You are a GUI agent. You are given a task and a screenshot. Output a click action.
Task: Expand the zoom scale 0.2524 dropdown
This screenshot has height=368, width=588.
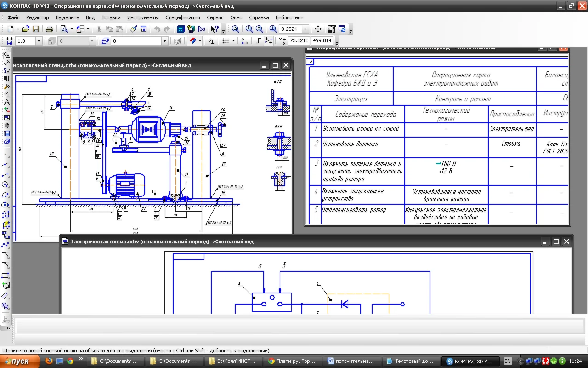[x=305, y=29]
